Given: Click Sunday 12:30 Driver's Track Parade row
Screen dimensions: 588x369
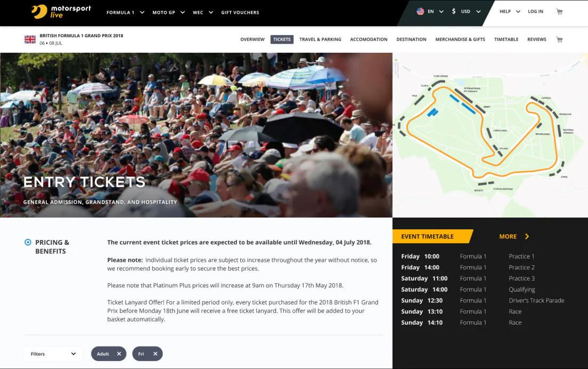Looking at the screenshot, I should click(x=483, y=300).
